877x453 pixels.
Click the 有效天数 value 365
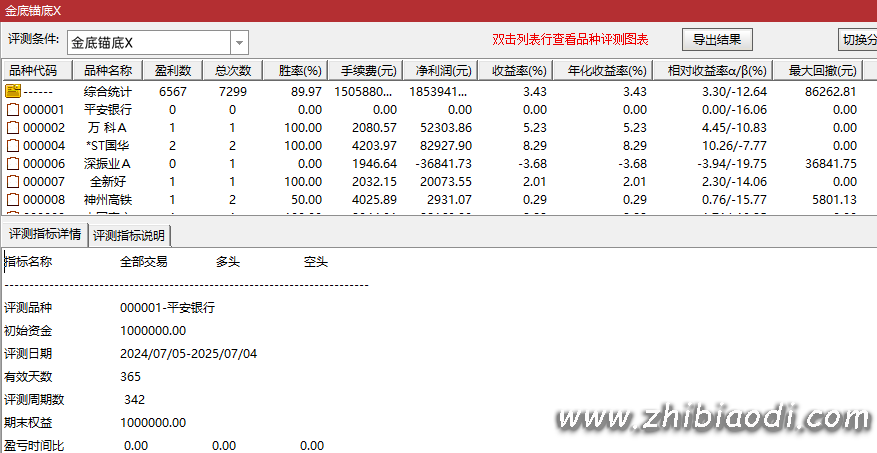click(130, 376)
